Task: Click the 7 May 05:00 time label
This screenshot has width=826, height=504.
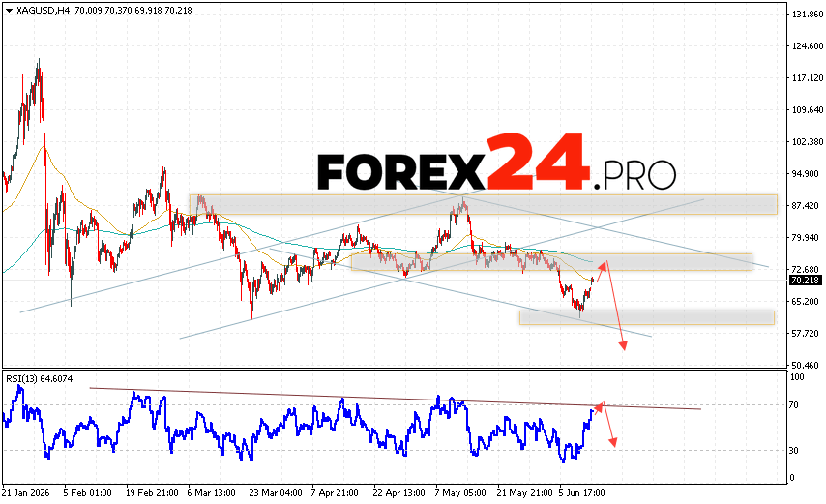Action: [459, 493]
